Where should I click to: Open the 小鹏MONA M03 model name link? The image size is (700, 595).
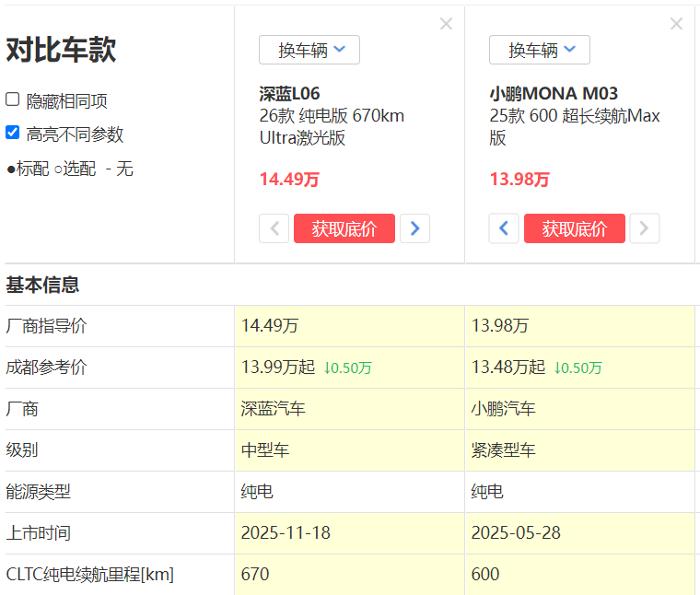pos(554,94)
